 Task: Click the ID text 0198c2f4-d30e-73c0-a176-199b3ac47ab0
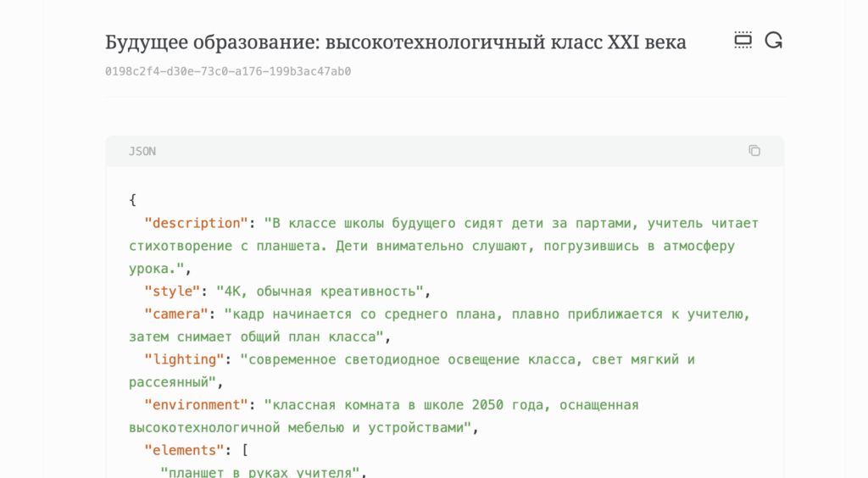(228, 71)
